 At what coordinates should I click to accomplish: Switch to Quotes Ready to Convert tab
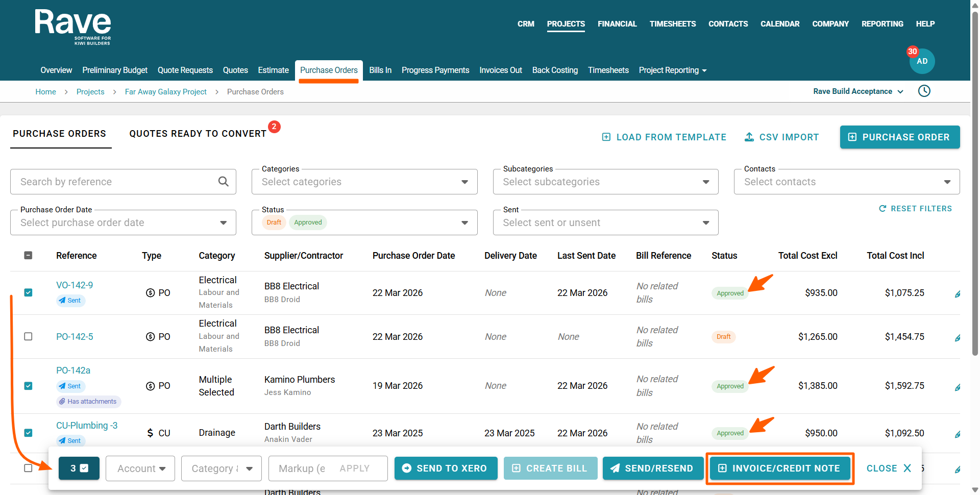pyautogui.click(x=198, y=134)
